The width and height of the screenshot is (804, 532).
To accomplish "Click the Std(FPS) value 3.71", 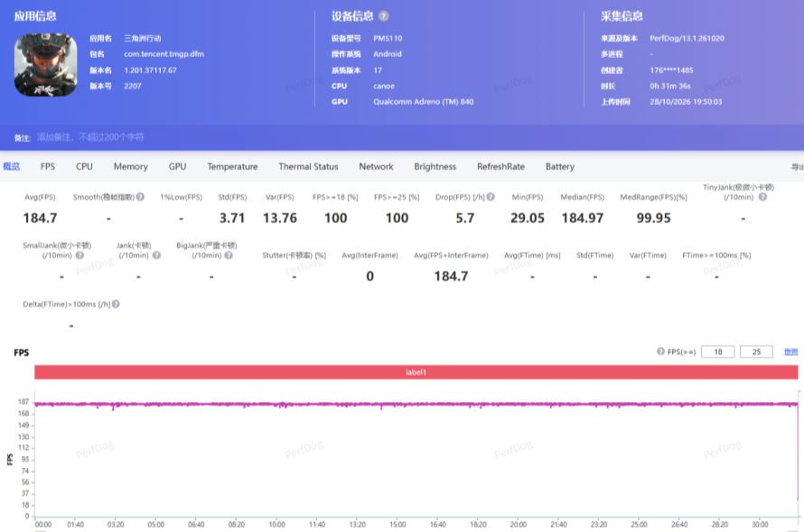I will [x=232, y=218].
